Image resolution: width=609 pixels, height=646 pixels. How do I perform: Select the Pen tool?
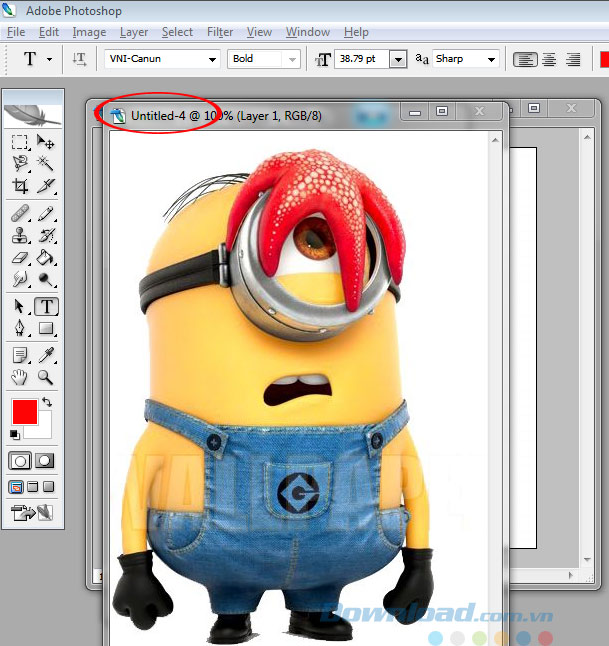[20, 328]
